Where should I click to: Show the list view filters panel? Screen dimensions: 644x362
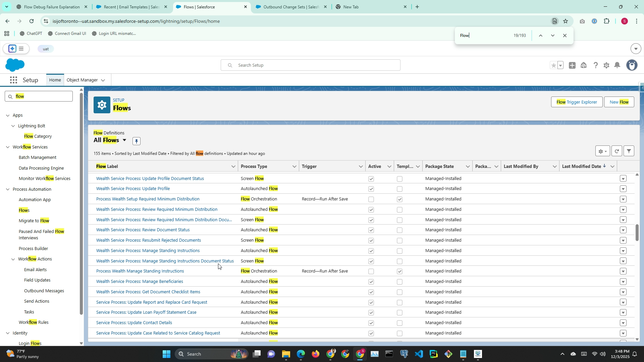coord(629,151)
